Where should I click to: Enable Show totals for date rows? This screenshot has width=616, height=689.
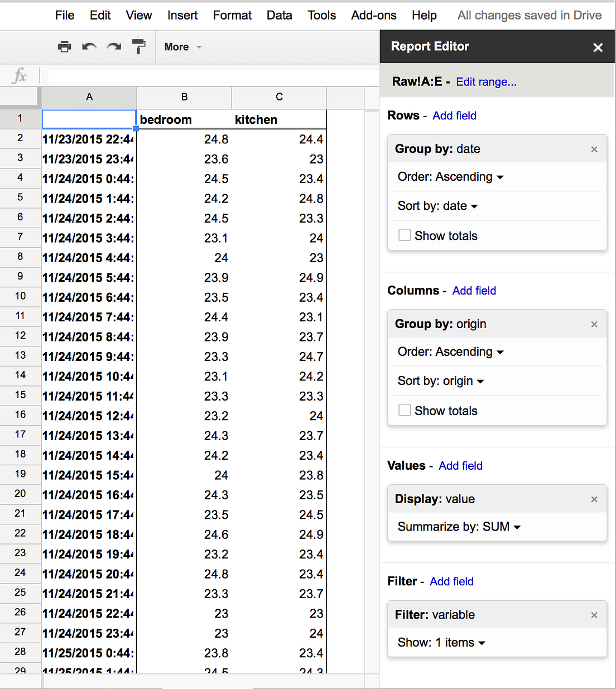point(405,235)
